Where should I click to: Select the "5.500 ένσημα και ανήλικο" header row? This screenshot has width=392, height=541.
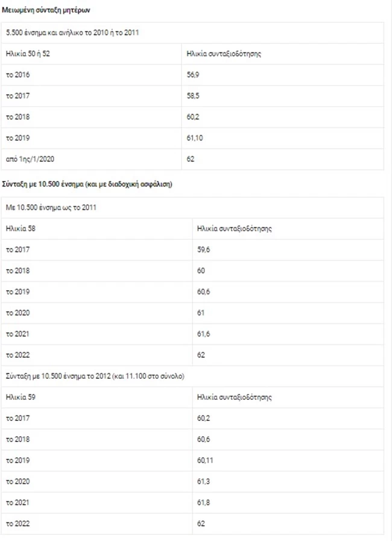[x=72, y=33]
